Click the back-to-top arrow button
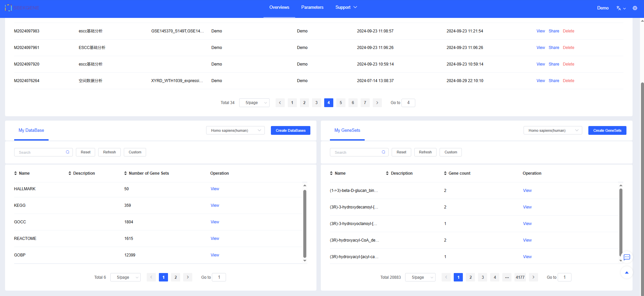The width and height of the screenshot is (644, 296). 626,272
